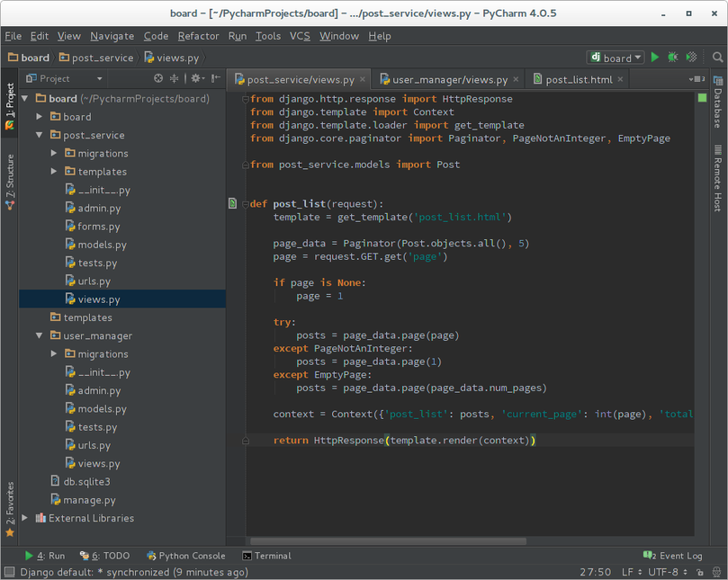728x580 pixels.
Task: Click collapse all icon in Project panel
Action: point(174,78)
